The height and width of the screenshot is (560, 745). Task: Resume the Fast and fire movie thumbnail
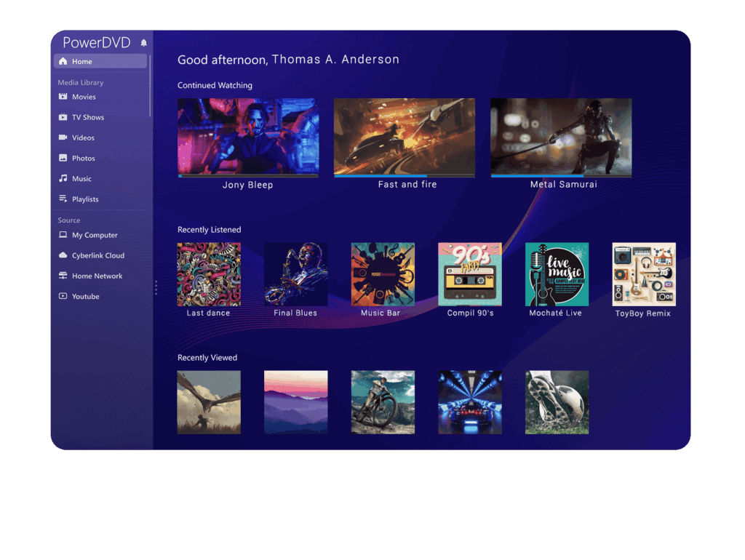[x=405, y=136]
